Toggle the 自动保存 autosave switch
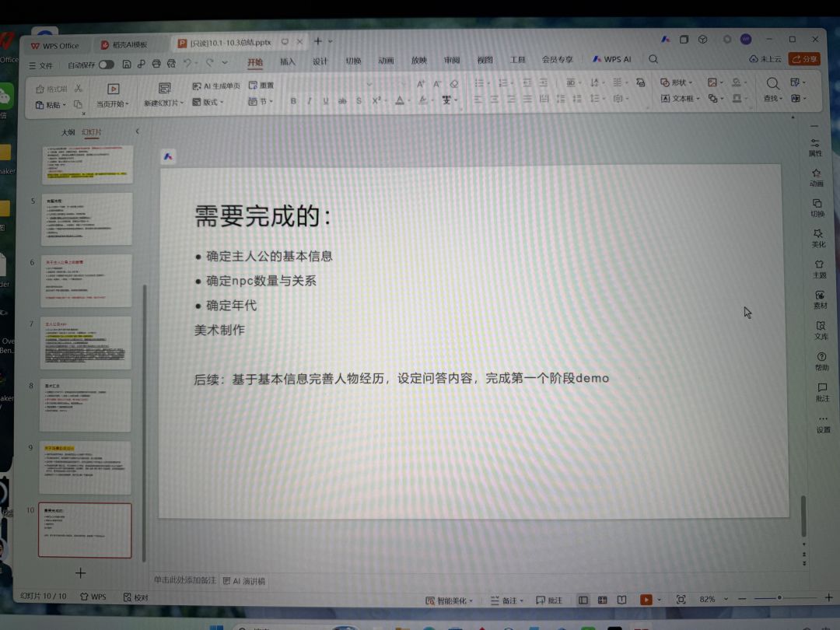840x630 pixels. click(x=106, y=65)
